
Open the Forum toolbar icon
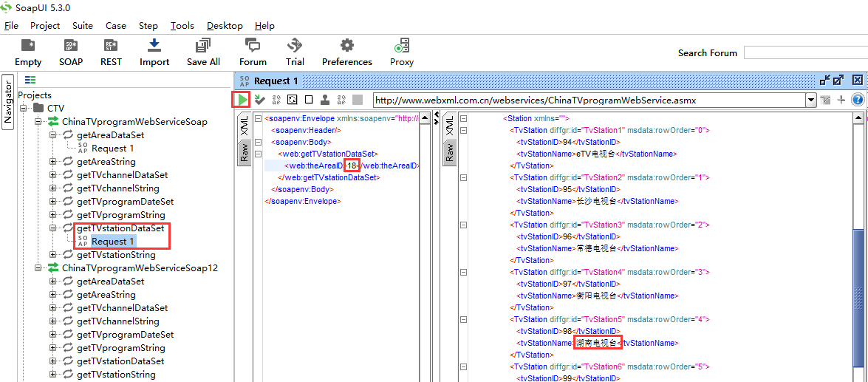click(x=253, y=46)
